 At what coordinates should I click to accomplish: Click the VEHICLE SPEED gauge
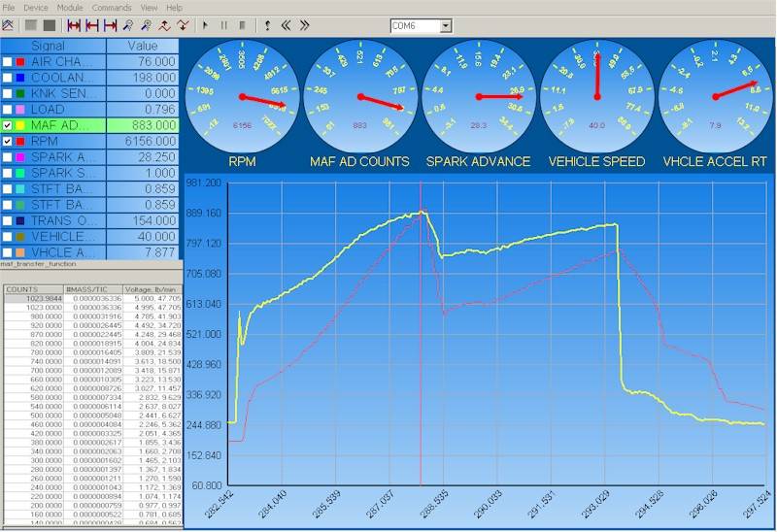(x=595, y=97)
